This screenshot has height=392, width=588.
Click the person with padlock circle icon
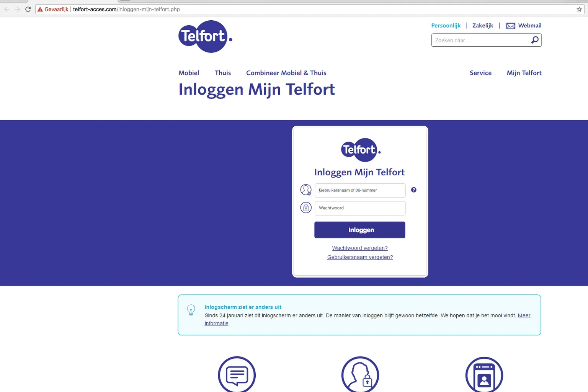pyautogui.click(x=360, y=375)
